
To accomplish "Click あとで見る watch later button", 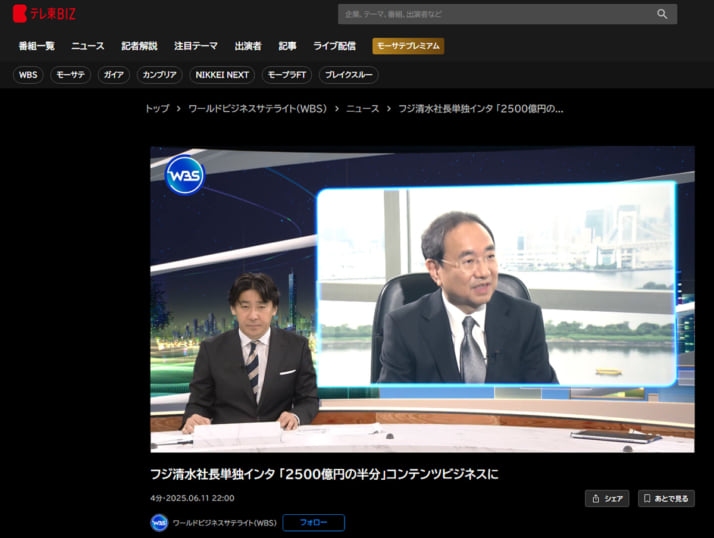I will coord(666,498).
